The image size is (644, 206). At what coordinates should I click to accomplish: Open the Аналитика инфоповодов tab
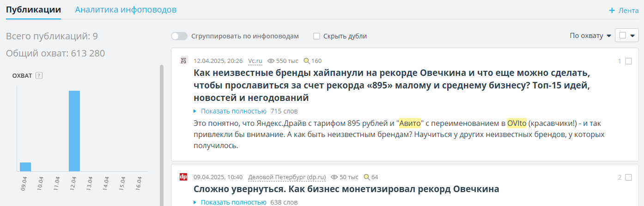[x=126, y=10]
